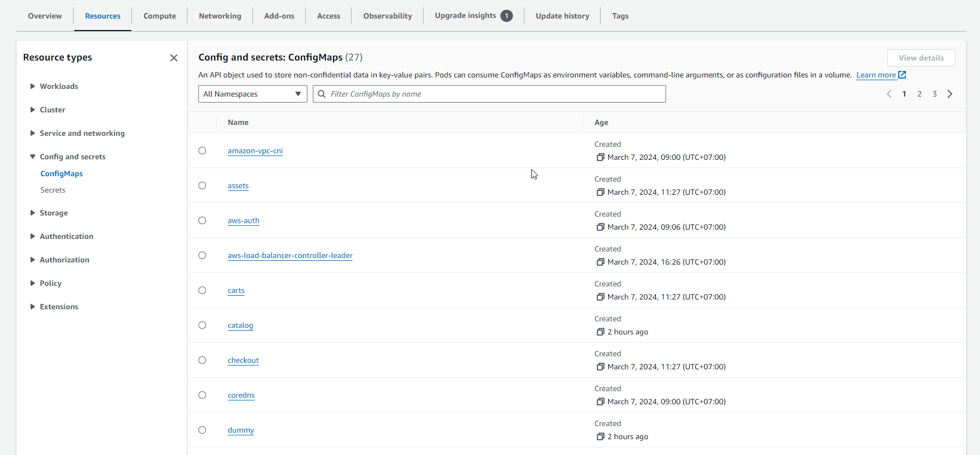Open the Tags tab
Viewport: 980px width, 455px height.
620,16
